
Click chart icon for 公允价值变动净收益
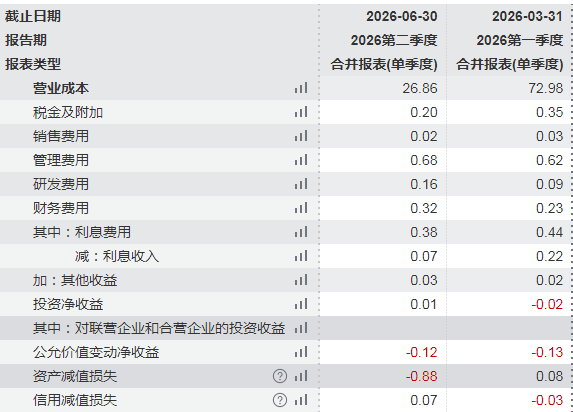(301, 352)
